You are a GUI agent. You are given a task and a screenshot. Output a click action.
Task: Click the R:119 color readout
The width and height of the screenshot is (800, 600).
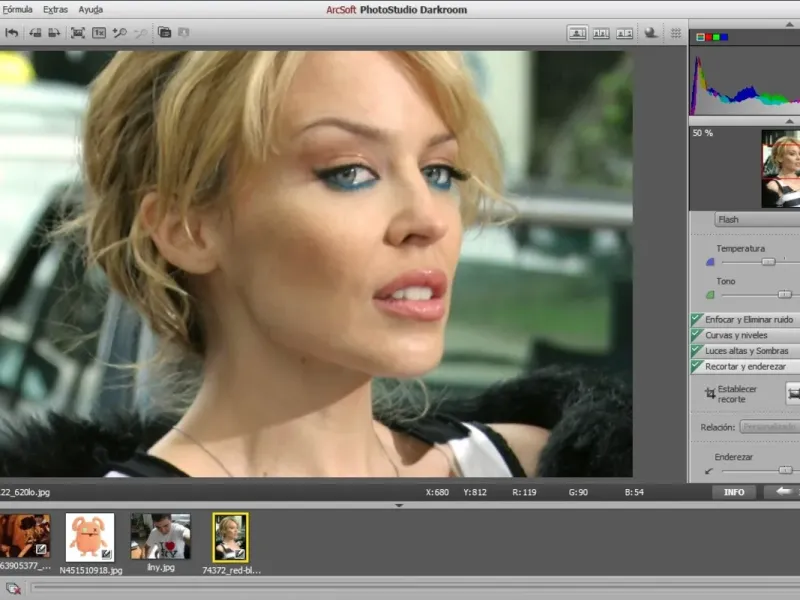[x=524, y=492]
